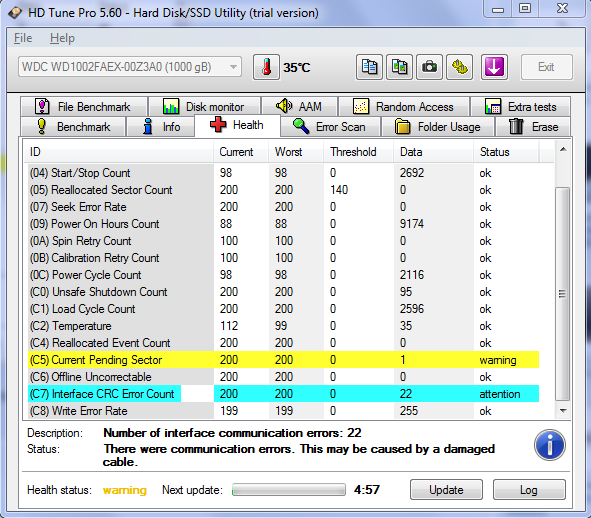591x518 pixels.
Task: Click the 'attention' status cell
Action: tap(499, 394)
